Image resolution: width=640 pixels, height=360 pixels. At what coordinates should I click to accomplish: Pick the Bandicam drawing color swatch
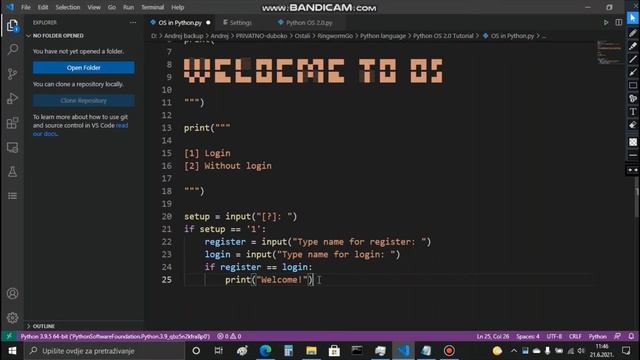tap(633, 142)
